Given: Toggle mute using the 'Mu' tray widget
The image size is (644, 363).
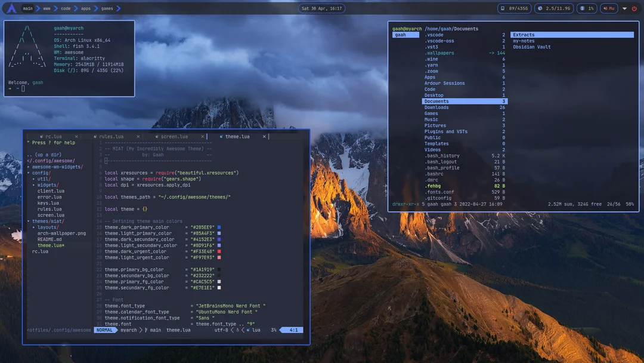Looking at the screenshot, I should 610,8.
